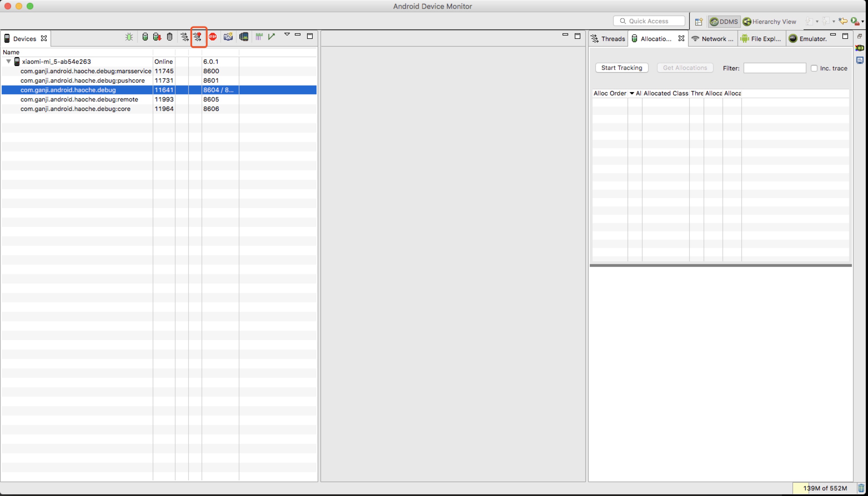Open dropdown next to the greyed up-arrow icon
Viewport: 868px width, 496px height.
coord(834,21)
